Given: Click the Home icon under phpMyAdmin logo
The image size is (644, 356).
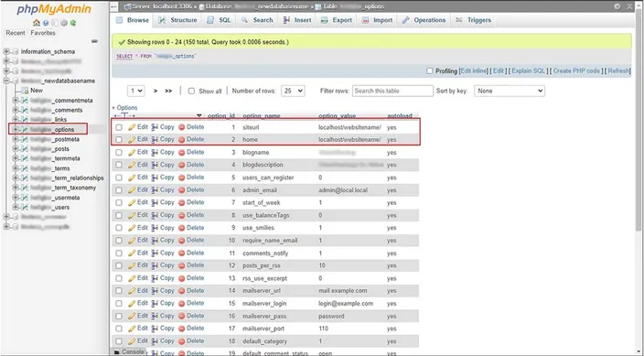Looking at the screenshot, I should [37, 23].
